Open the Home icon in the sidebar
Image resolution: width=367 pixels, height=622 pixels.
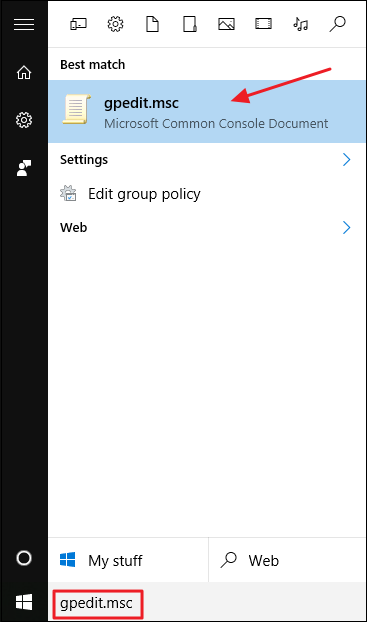point(24,72)
